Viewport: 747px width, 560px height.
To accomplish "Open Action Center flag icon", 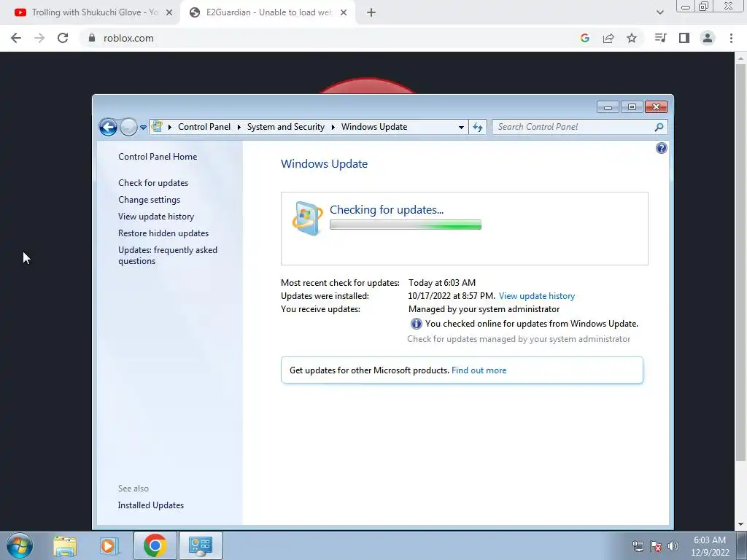I will coord(656,546).
